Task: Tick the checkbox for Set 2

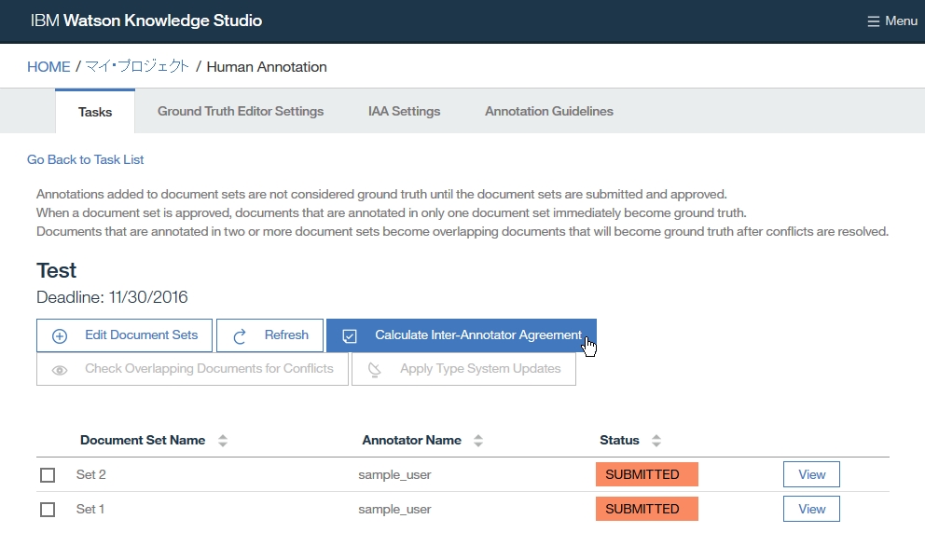Action: [x=48, y=475]
